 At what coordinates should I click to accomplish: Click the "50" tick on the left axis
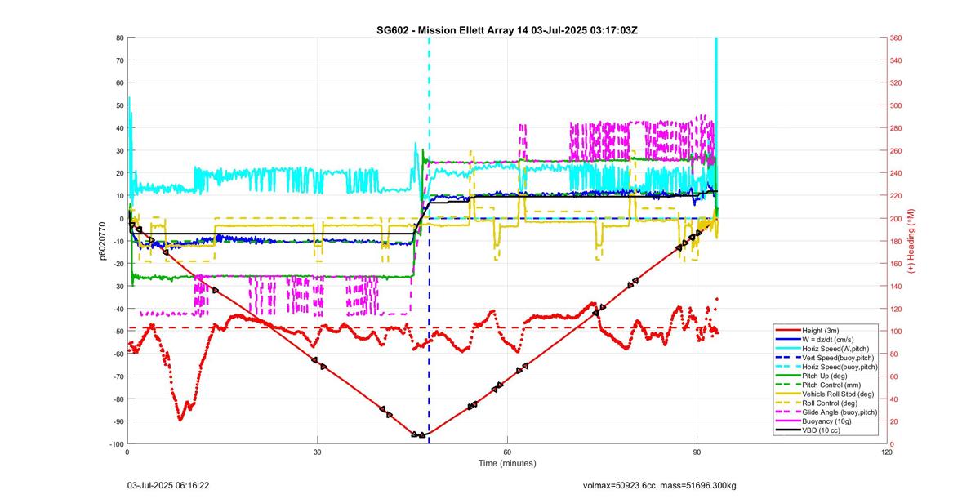point(119,105)
